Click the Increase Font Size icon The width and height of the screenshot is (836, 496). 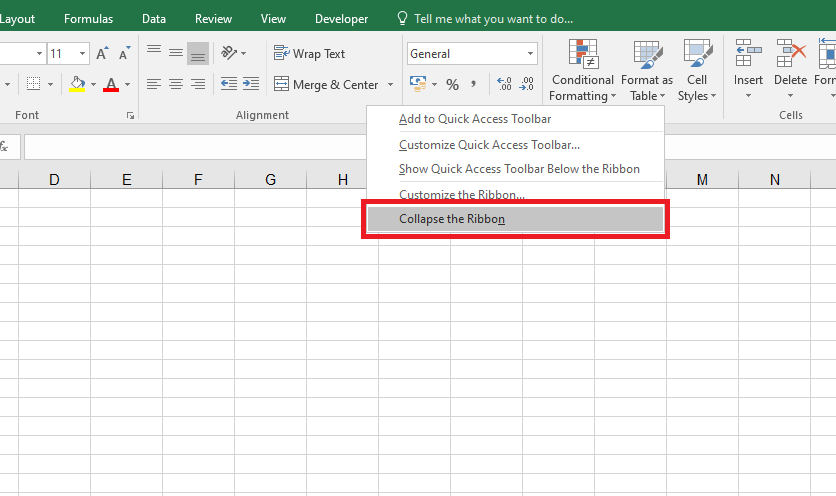pos(102,54)
